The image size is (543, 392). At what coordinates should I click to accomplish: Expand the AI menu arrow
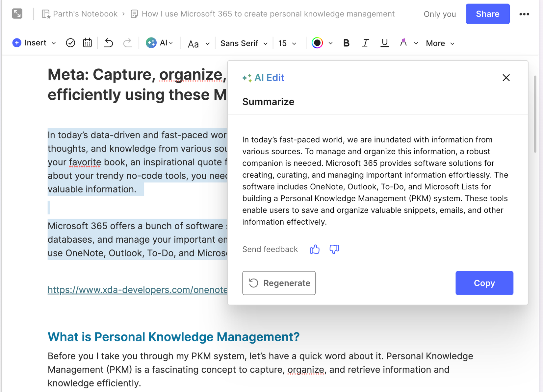[171, 43]
